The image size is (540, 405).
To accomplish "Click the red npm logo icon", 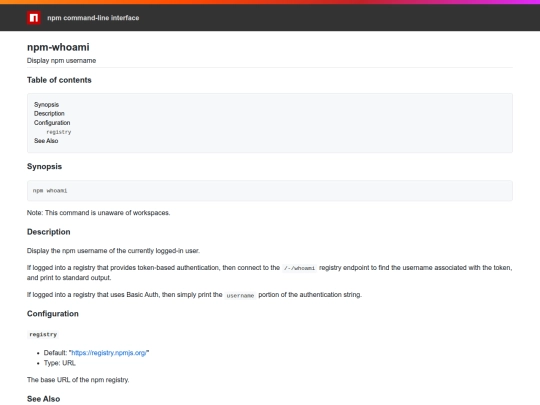I will coord(34,18).
